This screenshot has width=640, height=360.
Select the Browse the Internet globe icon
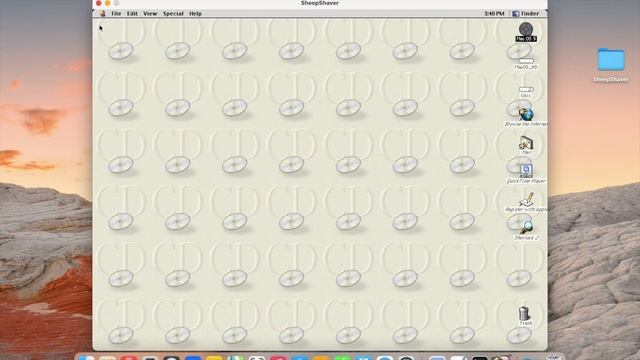(x=526, y=114)
